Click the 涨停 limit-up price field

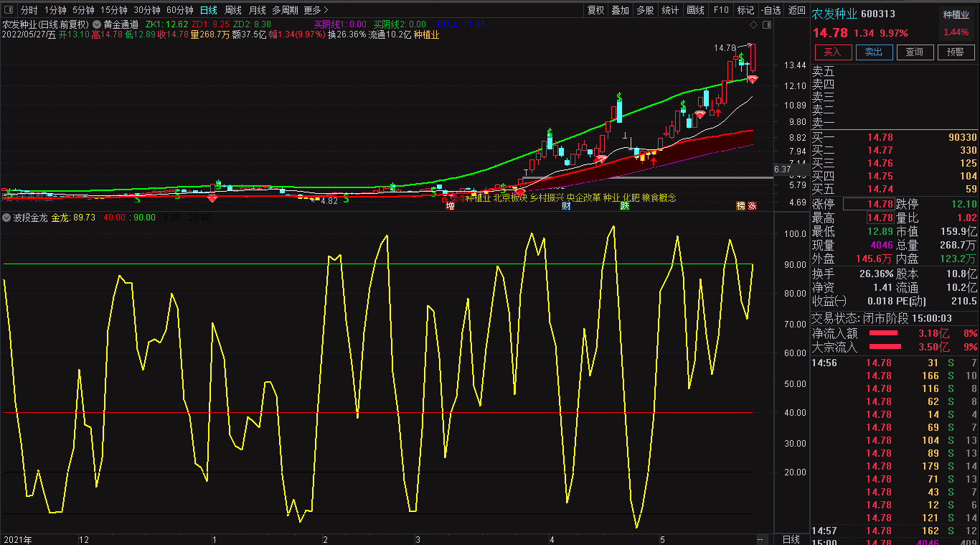point(868,205)
